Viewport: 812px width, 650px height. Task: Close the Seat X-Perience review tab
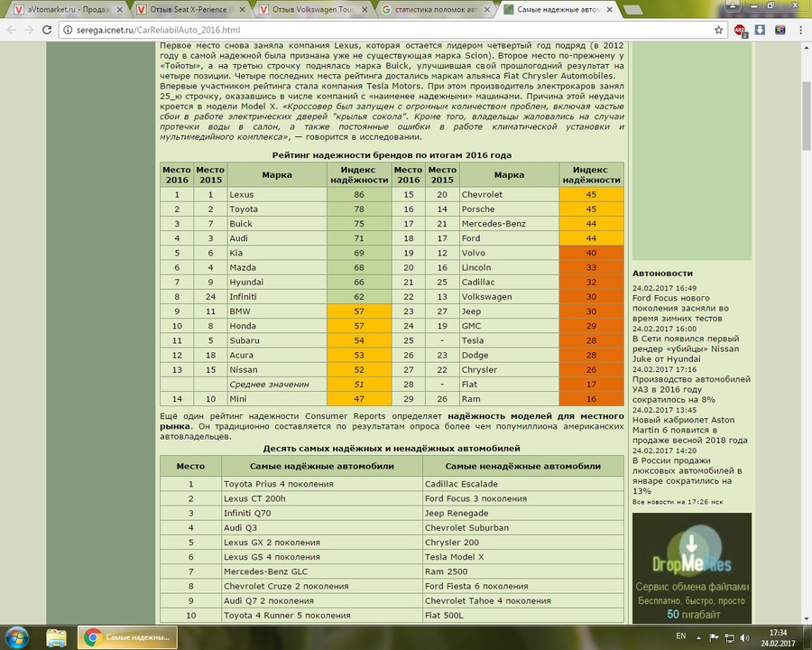click(243, 9)
